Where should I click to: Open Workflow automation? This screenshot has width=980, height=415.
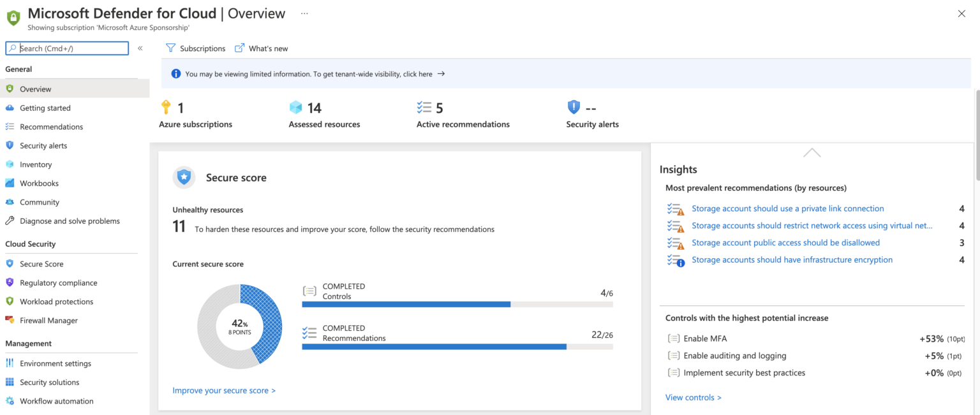54,400
